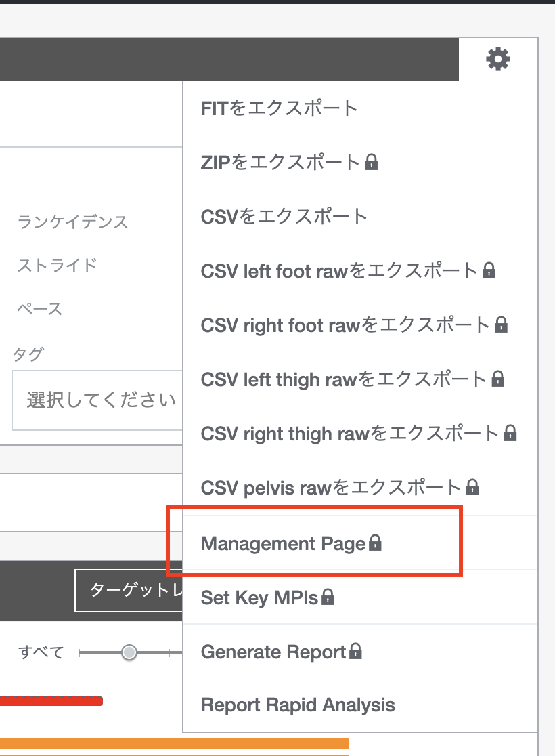Select CSV right foot rawをエクスポート option
Screen dimensions: 555x756
point(345,324)
